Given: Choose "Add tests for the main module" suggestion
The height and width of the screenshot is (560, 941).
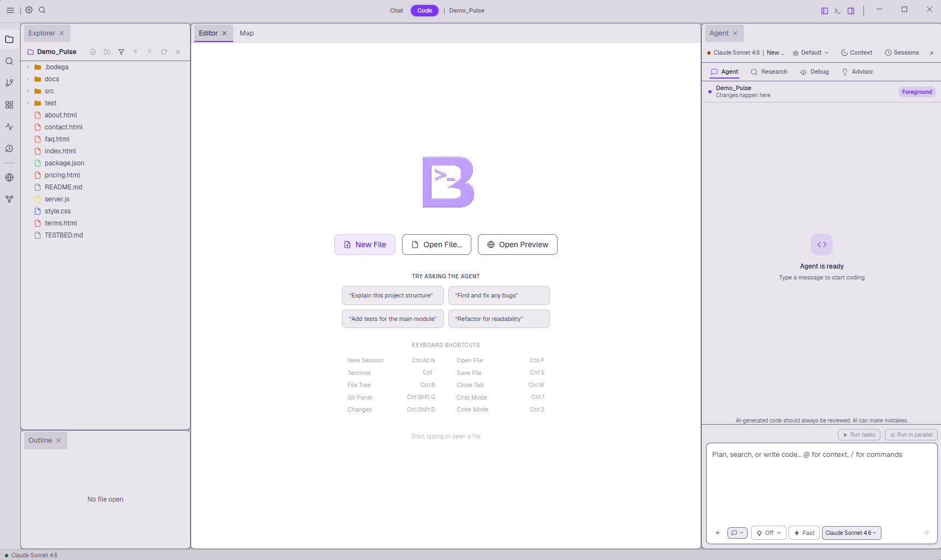Looking at the screenshot, I should click(x=393, y=319).
